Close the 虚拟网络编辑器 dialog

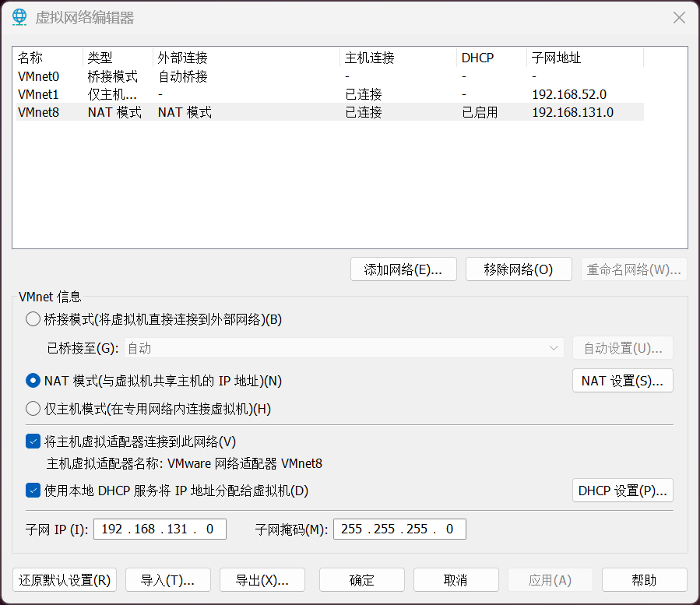pyautogui.click(x=679, y=17)
